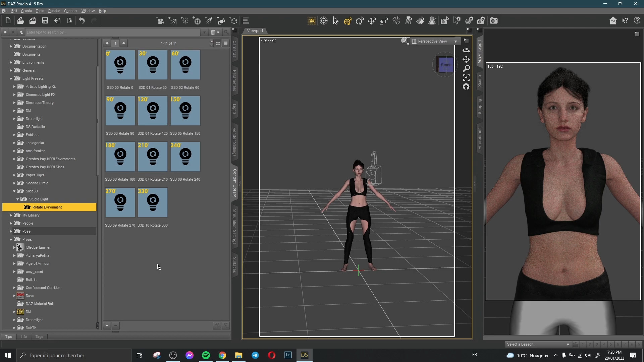Open the Window menu
The height and width of the screenshot is (362, 644).
[x=88, y=11]
